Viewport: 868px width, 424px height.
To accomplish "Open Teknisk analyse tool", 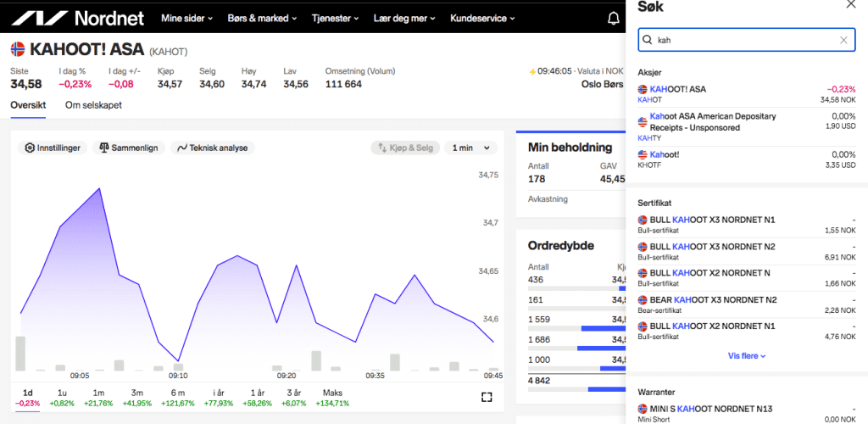I will click(x=213, y=148).
